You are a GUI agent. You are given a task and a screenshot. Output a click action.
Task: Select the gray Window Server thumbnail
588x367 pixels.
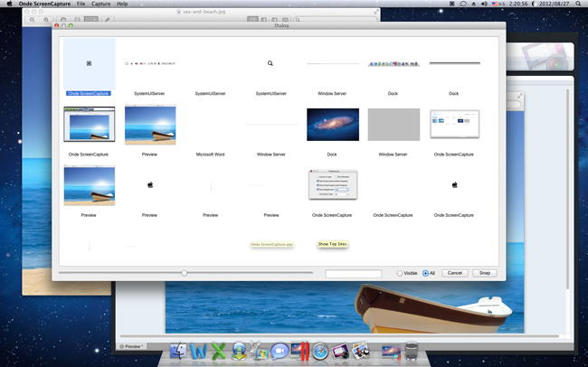point(393,125)
